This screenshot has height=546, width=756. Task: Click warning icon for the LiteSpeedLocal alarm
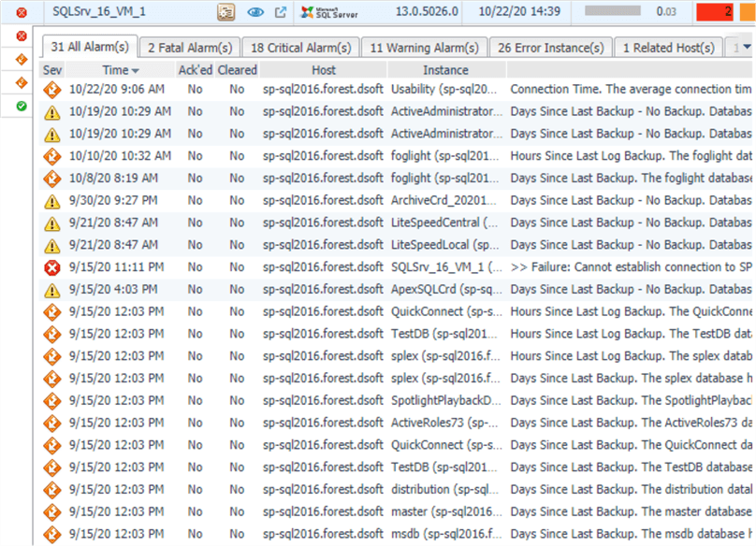tap(52, 245)
